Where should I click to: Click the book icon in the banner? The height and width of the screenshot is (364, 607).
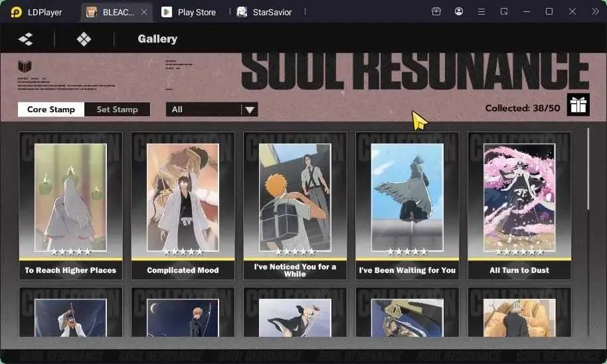(25, 66)
